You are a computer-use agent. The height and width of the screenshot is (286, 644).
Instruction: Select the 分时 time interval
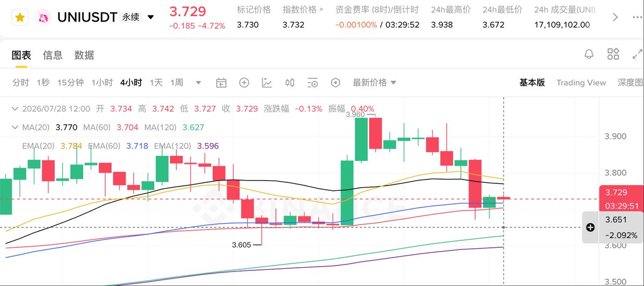20,83
